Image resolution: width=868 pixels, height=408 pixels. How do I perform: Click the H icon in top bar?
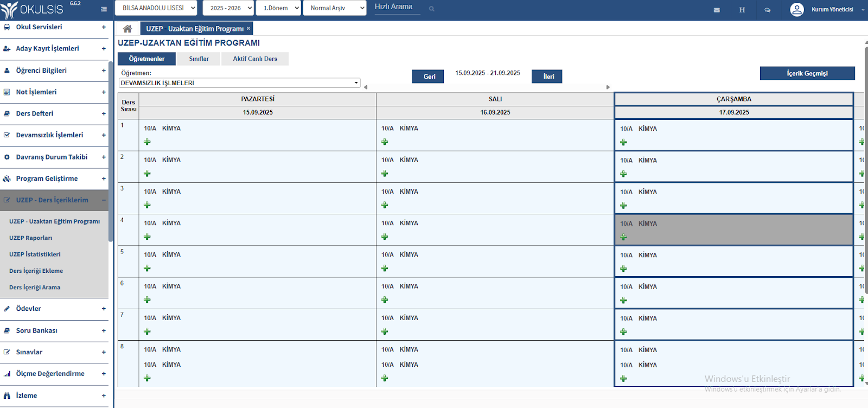[742, 10]
